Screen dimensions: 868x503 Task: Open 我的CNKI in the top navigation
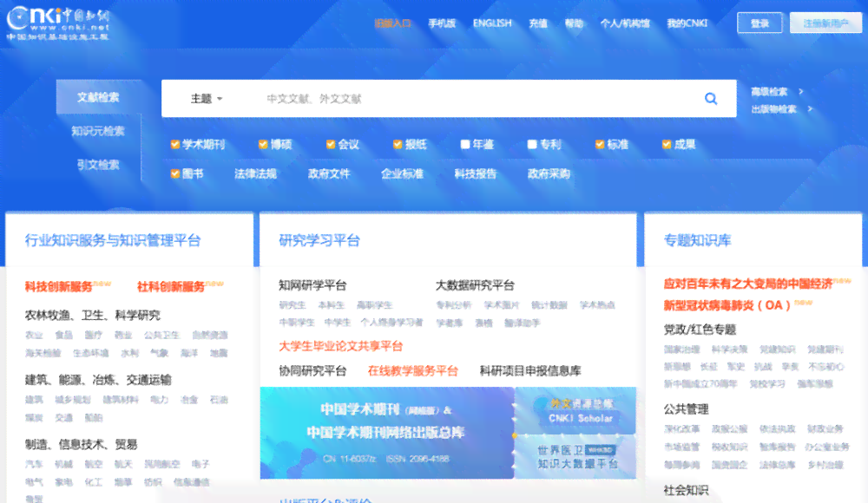point(687,23)
